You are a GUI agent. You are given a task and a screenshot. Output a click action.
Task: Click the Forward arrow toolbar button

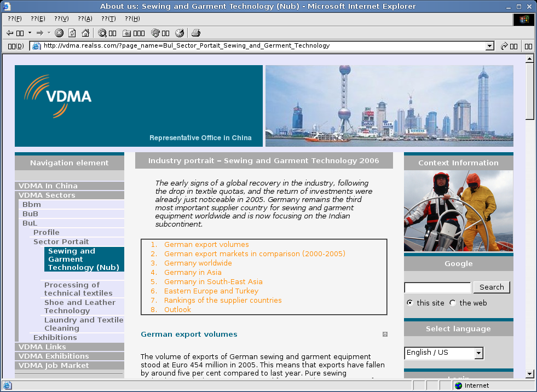pyautogui.click(x=39, y=33)
